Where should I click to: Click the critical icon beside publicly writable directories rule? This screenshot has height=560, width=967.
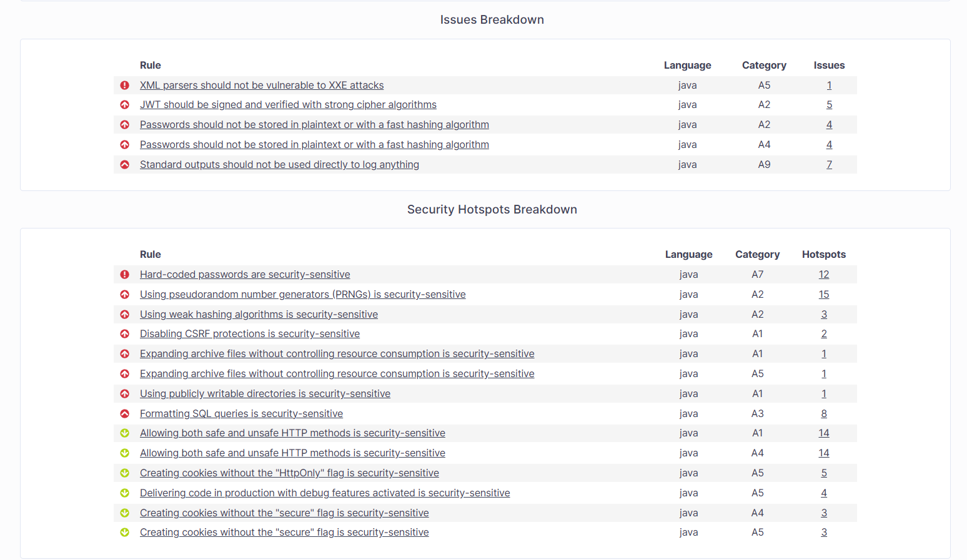point(125,394)
